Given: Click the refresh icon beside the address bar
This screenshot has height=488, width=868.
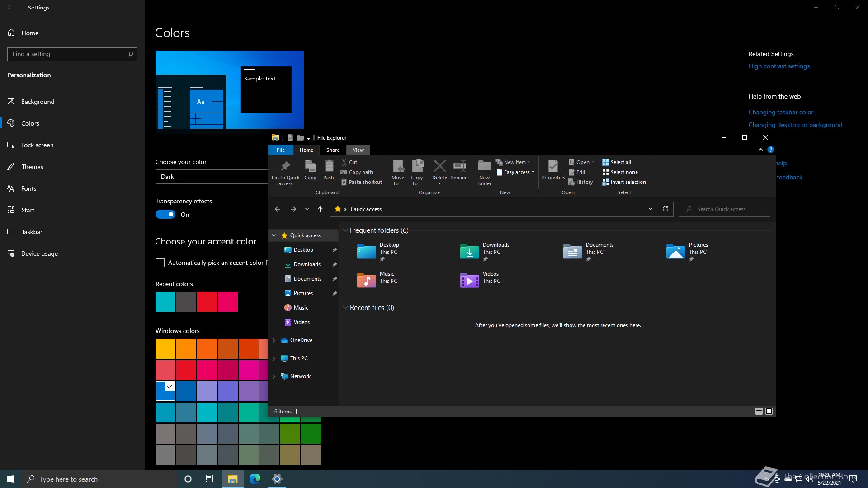Looking at the screenshot, I should (x=665, y=209).
